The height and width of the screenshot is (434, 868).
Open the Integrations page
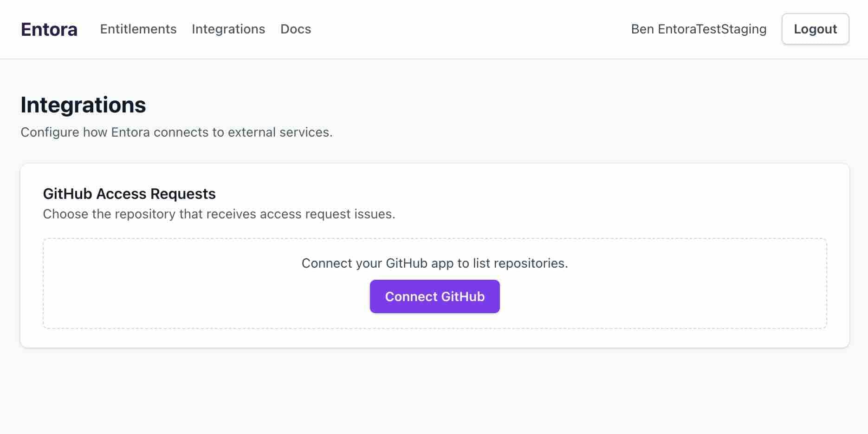coord(228,29)
